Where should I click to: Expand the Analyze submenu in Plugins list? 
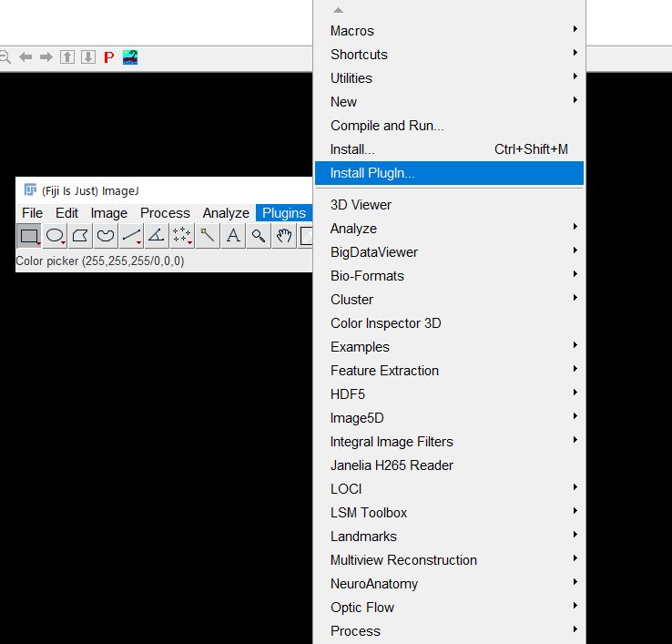[449, 229]
